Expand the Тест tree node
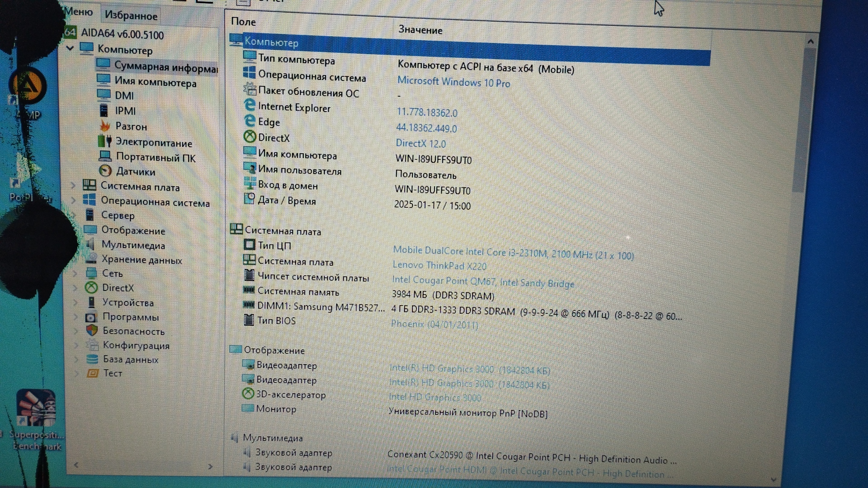868x488 pixels. click(77, 373)
